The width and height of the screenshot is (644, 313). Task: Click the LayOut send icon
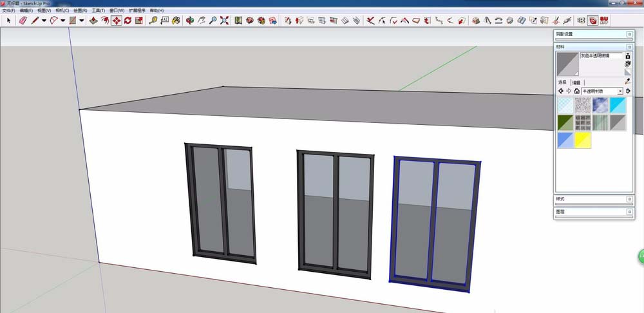[272, 20]
